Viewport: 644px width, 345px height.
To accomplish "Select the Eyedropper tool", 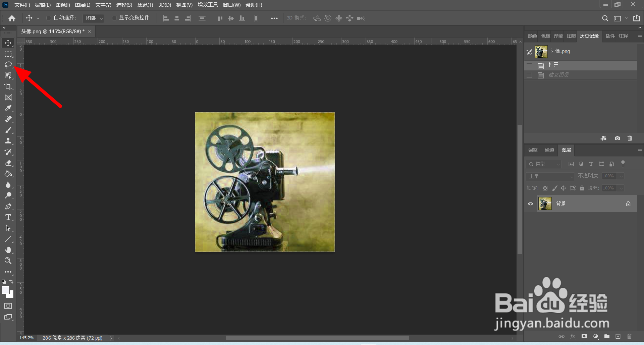I will click(8, 108).
